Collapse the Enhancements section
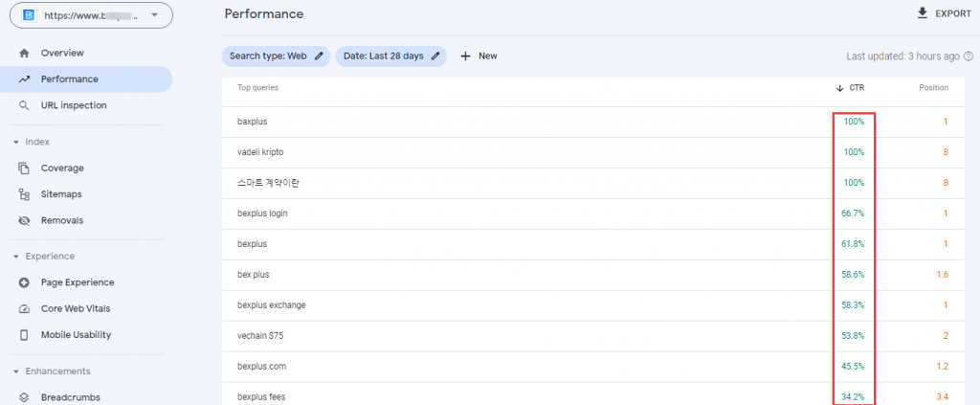The image size is (980, 405). (15, 371)
